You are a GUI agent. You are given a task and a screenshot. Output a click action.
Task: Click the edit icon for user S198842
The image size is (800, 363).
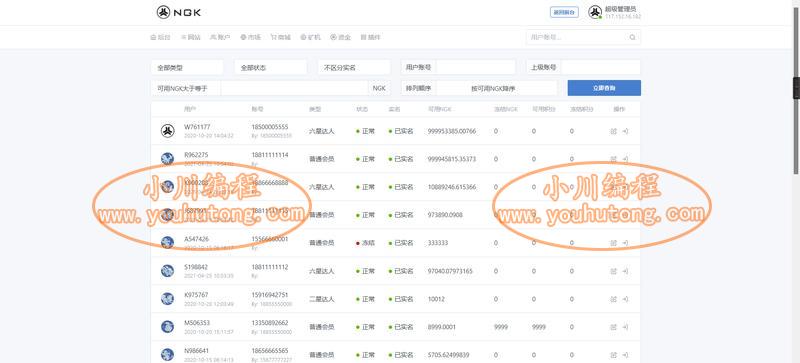pos(614,271)
